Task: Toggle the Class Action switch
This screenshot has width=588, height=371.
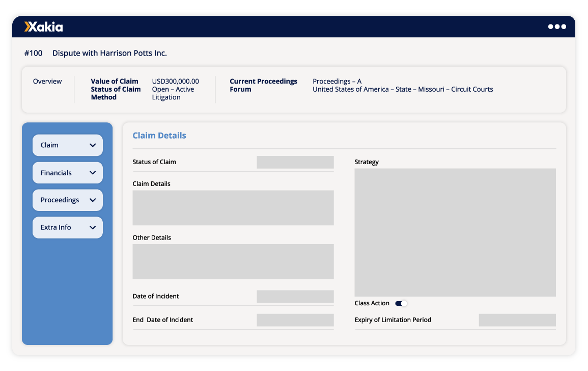Action: click(402, 303)
